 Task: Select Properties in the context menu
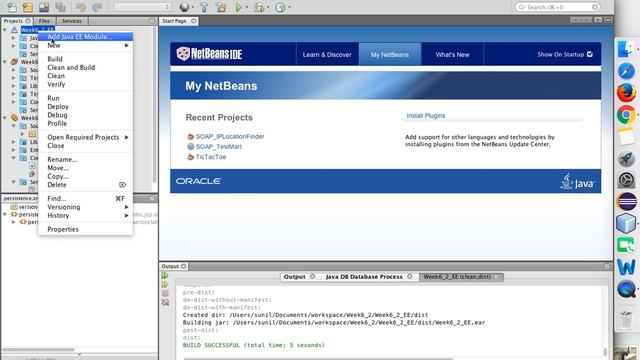pyautogui.click(x=85, y=229)
